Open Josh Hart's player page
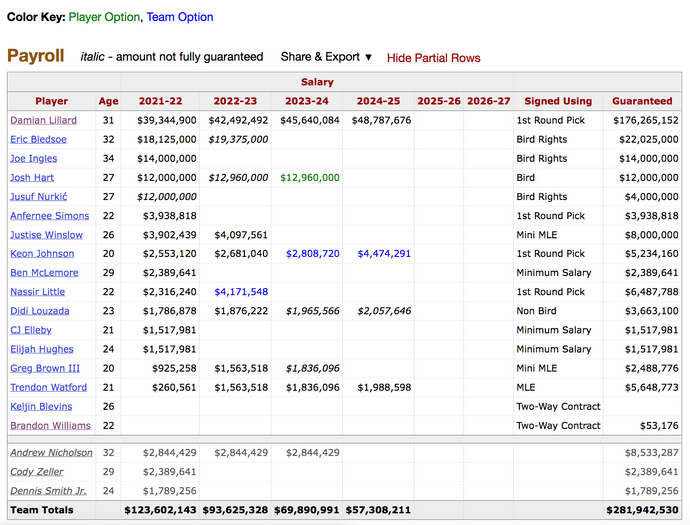Viewport: 690px width, 525px height. tap(32, 177)
